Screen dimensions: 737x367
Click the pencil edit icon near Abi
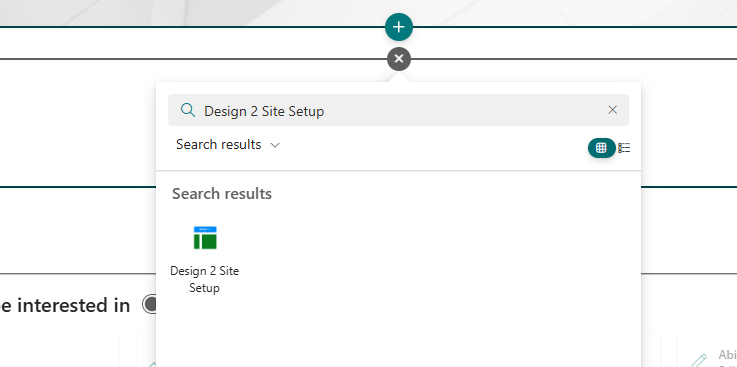[699, 359]
